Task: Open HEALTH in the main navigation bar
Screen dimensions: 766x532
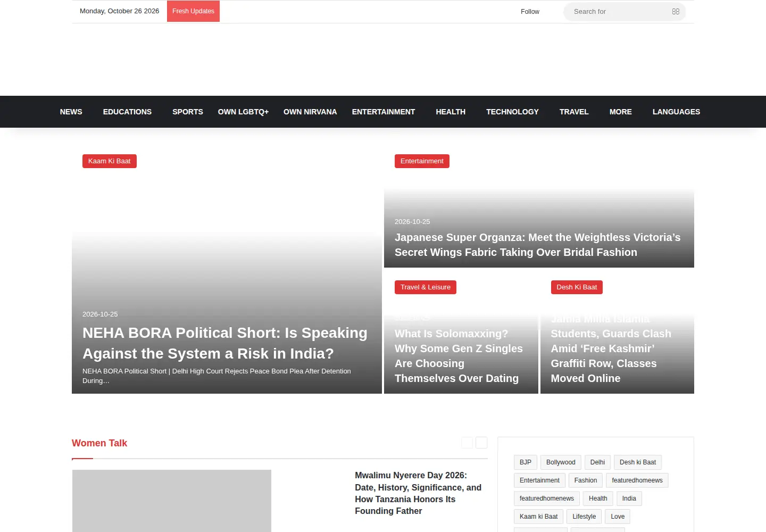Action: (x=451, y=112)
